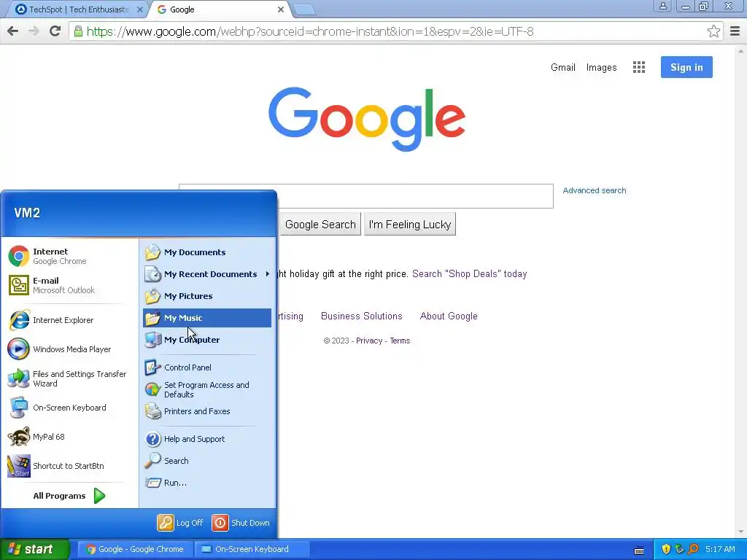
Task: Open Advanced search link
Action: 594,190
